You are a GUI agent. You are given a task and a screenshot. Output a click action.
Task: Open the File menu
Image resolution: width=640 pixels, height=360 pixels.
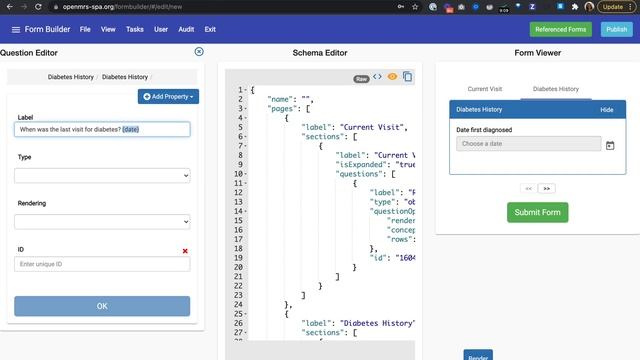coord(85,29)
